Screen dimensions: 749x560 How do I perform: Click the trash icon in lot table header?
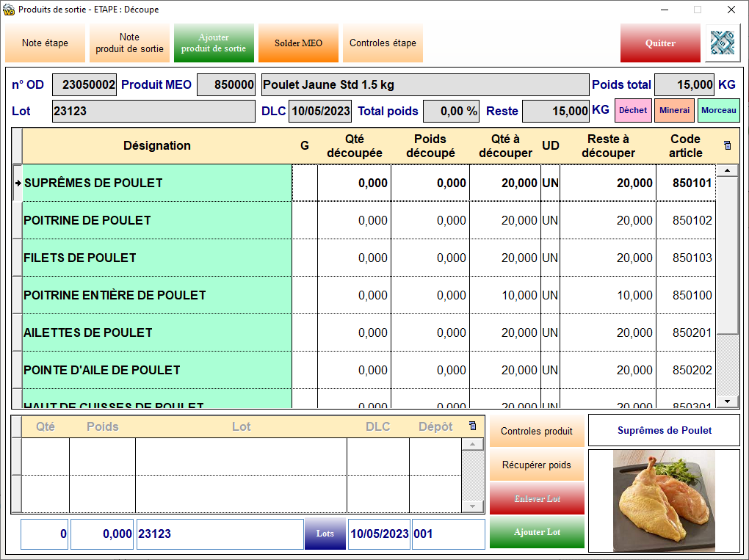(x=472, y=426)
